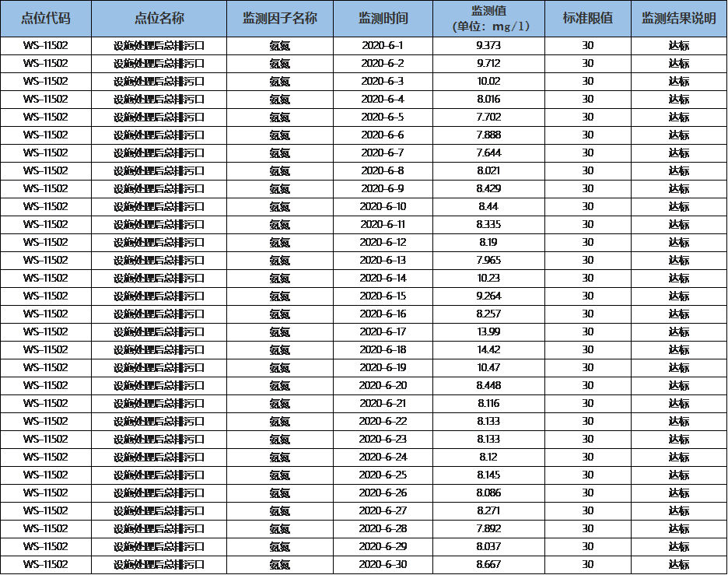Click the date cell 2020-6-16

point(383,314)
